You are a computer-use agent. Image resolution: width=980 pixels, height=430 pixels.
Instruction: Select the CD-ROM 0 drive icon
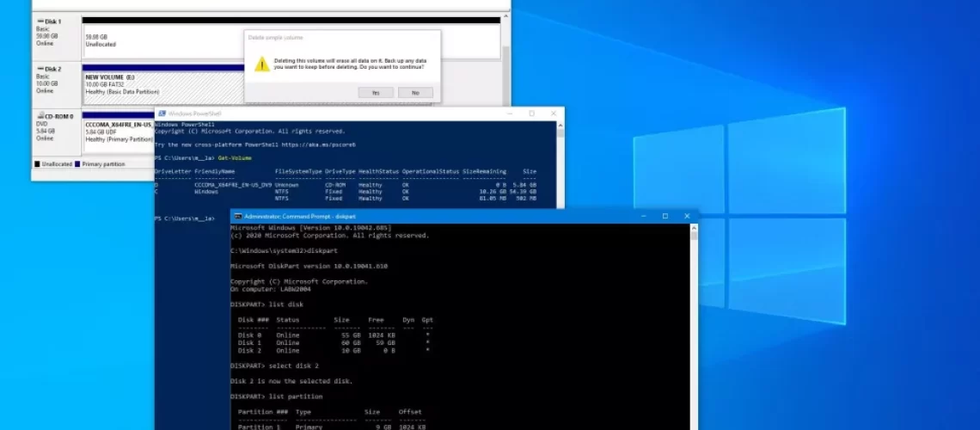click(40, 115)
